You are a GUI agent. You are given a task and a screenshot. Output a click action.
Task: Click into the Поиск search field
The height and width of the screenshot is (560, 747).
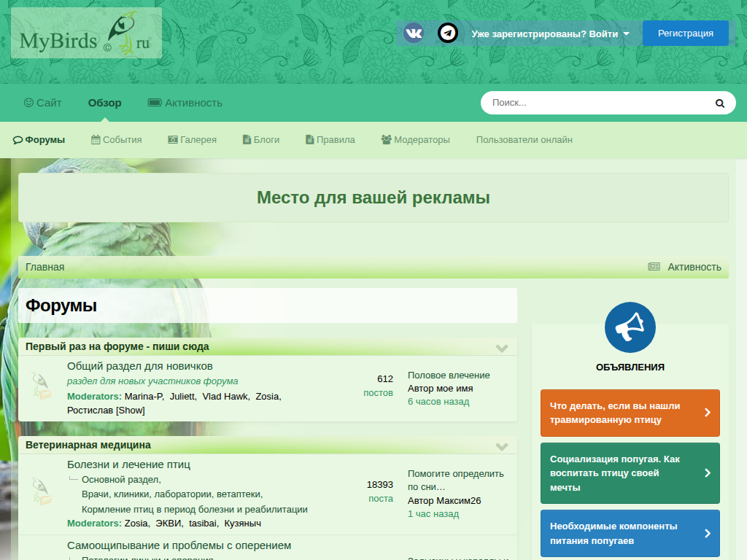tap(595, 103)
